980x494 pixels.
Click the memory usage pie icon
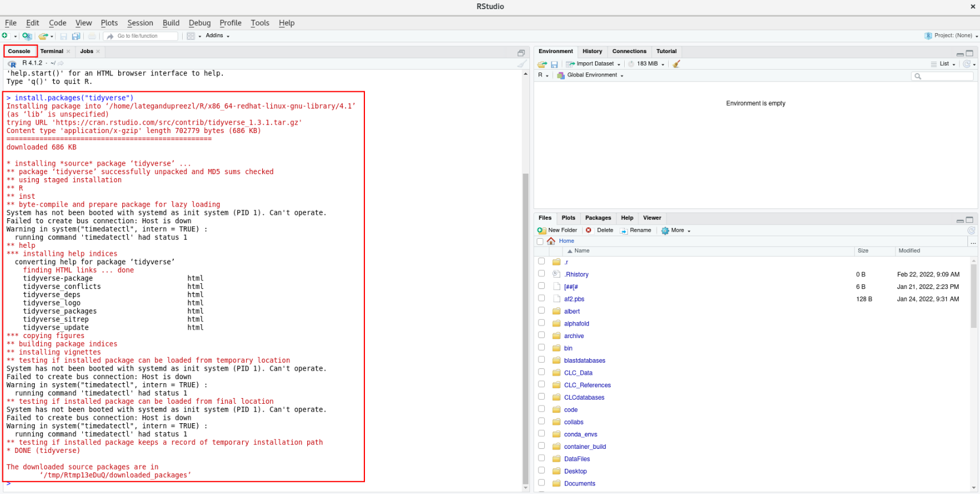click(x=631, y=64)
